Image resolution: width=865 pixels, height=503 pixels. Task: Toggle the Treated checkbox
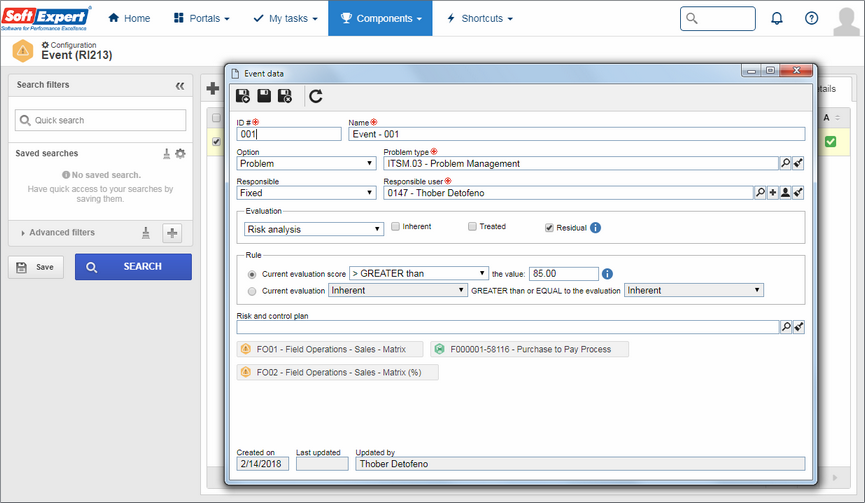472,226
